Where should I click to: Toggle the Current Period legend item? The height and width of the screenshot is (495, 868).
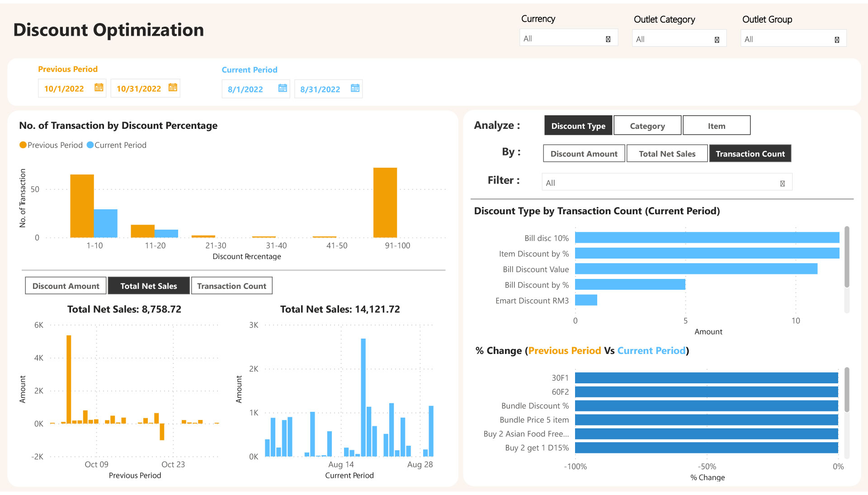pos(116,145)
